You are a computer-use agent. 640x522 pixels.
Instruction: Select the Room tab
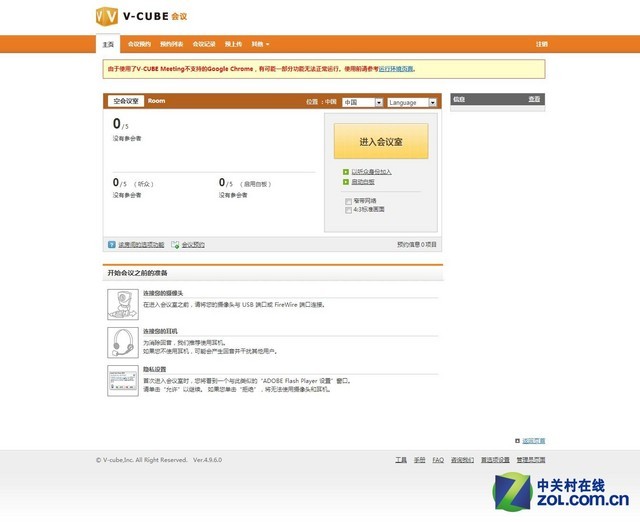pos(157,101)
